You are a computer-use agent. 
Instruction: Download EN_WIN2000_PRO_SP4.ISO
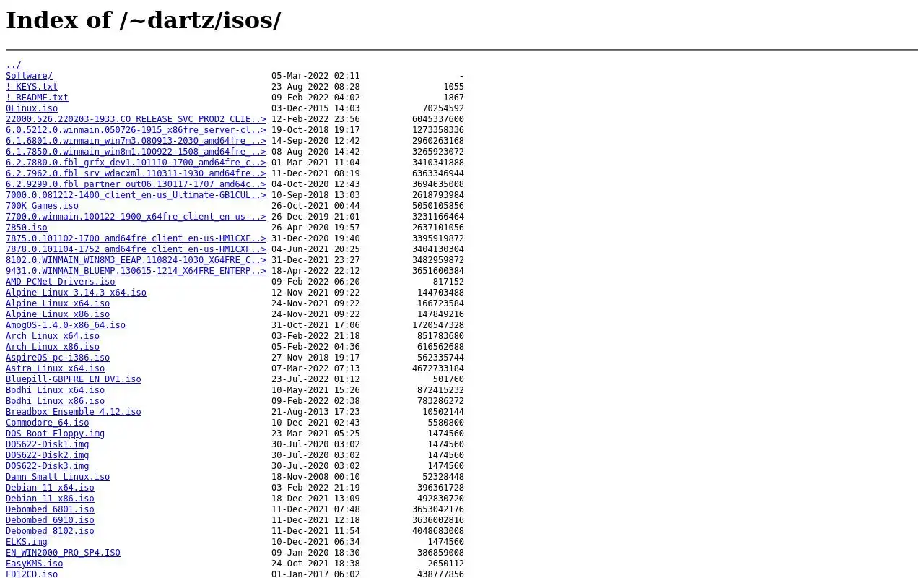[63, 553]
